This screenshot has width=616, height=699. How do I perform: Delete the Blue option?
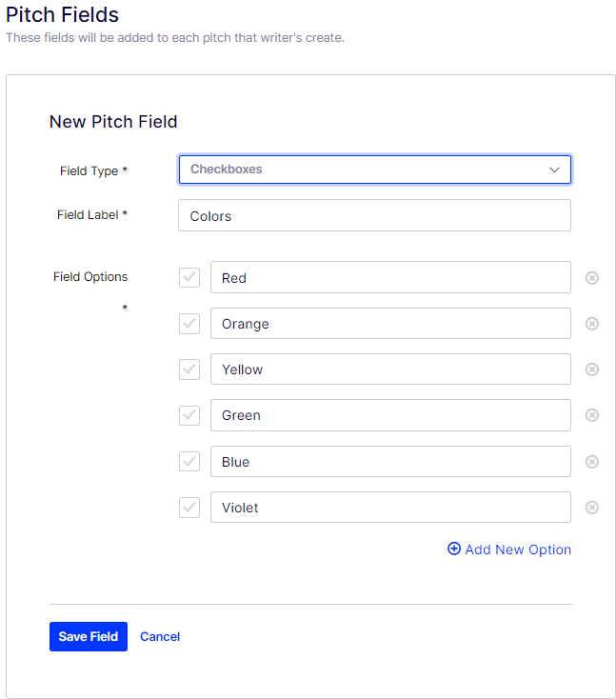coord(591,462)
